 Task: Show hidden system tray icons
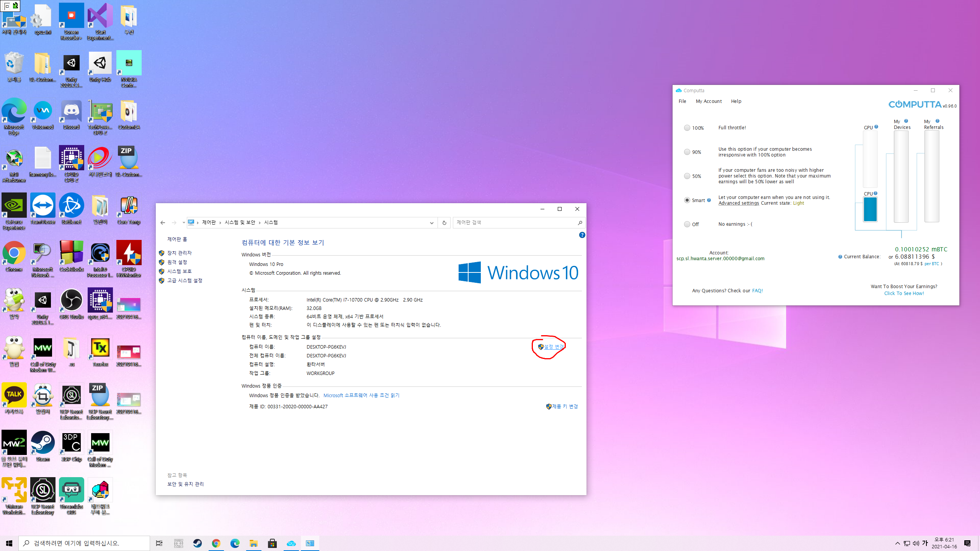[897, 543]
